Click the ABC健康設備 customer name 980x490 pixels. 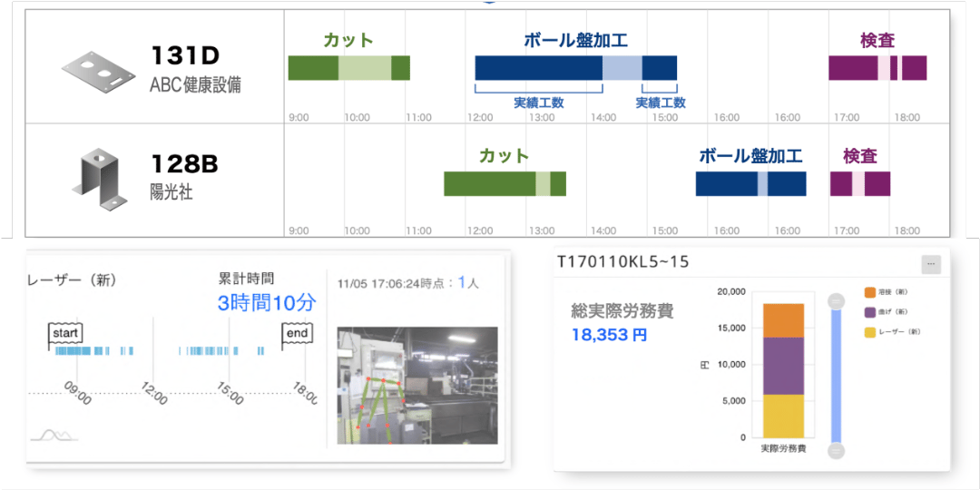point(196,85)
